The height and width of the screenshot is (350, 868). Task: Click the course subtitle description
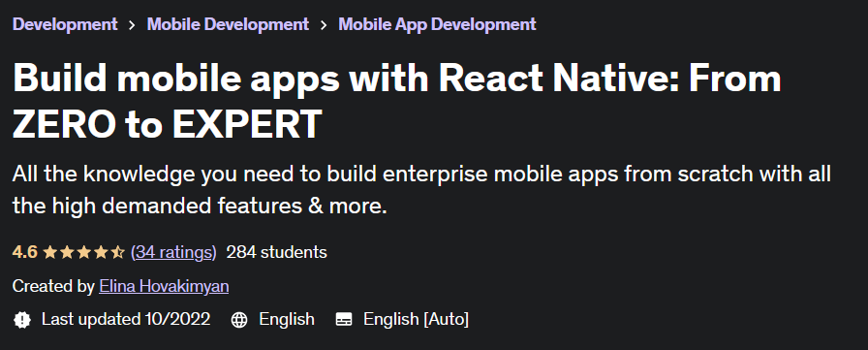tap(421, 190)
